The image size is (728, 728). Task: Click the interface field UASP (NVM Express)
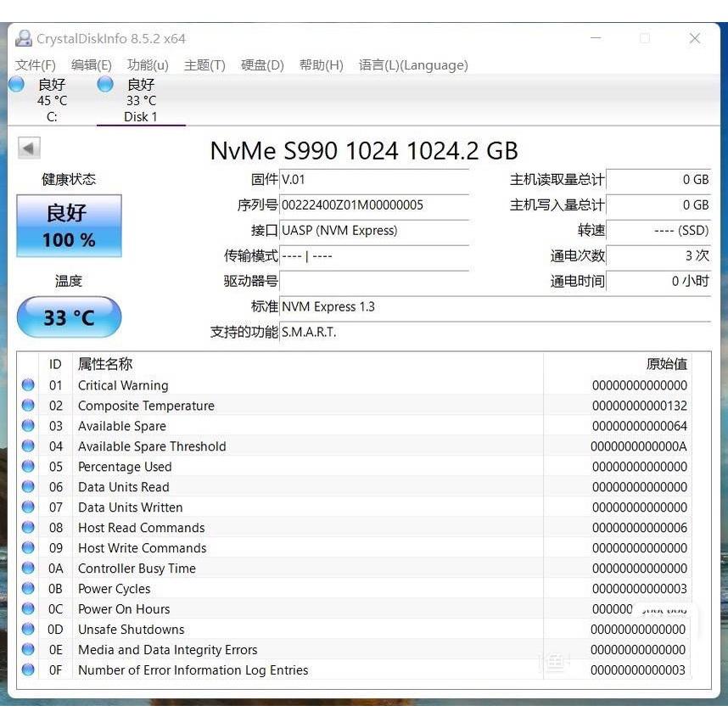[x=373, y=231]
